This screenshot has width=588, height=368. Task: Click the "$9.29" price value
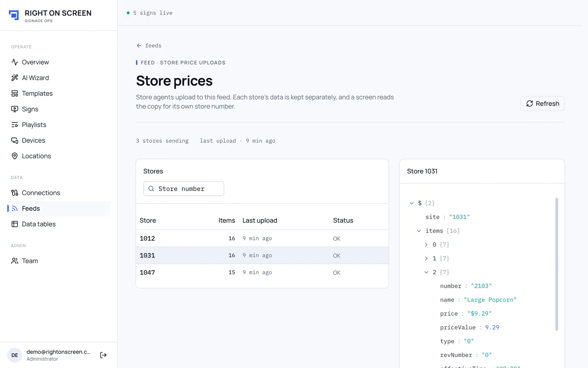480,314
